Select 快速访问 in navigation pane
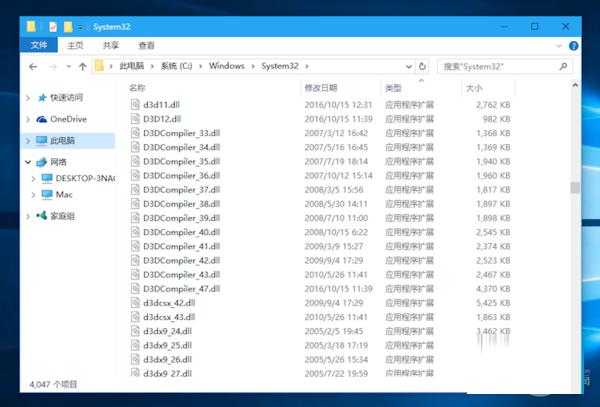The width and height of the screenshot is (600, 407). point(66,98)
